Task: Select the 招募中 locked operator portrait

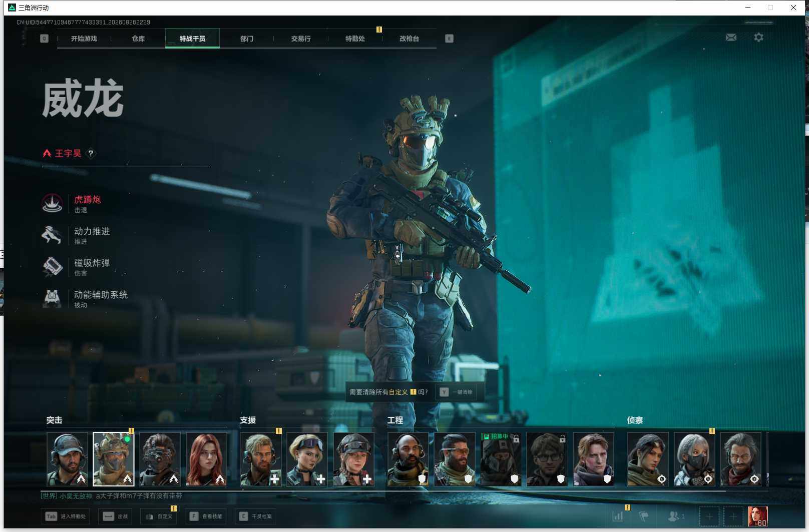Action: click(501, 459)
